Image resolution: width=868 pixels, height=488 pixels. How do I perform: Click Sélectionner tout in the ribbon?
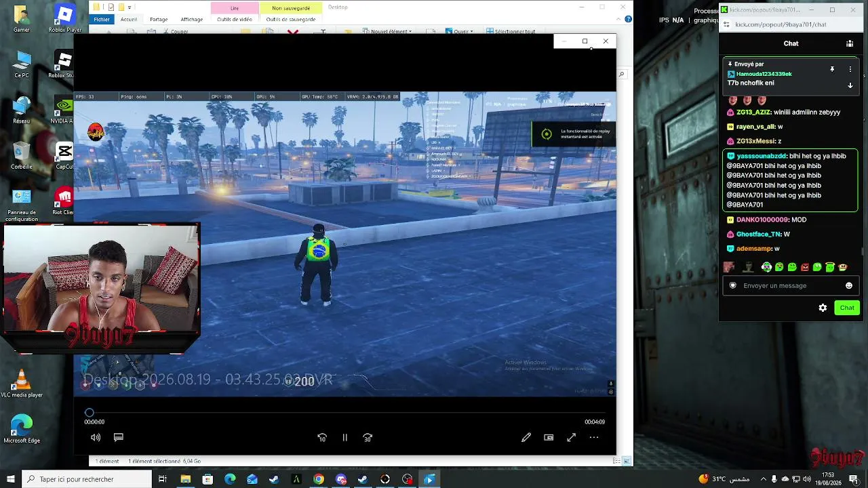(511, 31)
